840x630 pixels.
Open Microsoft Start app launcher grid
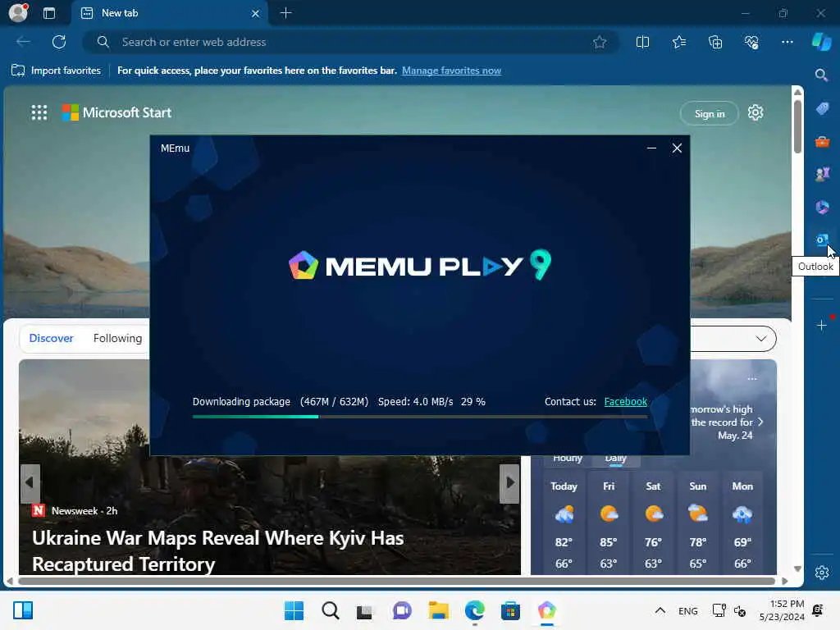pyautogui.click(x=39, y=112)
